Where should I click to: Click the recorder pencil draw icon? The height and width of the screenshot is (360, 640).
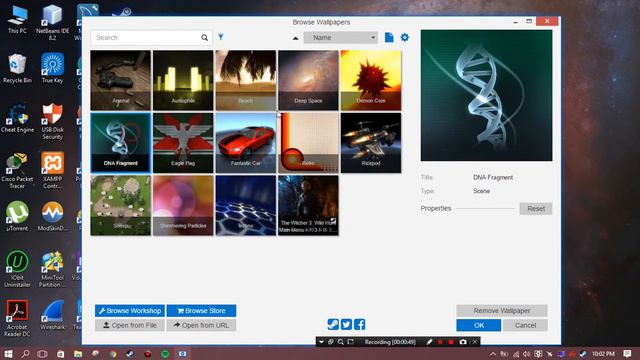pos(429,342)
